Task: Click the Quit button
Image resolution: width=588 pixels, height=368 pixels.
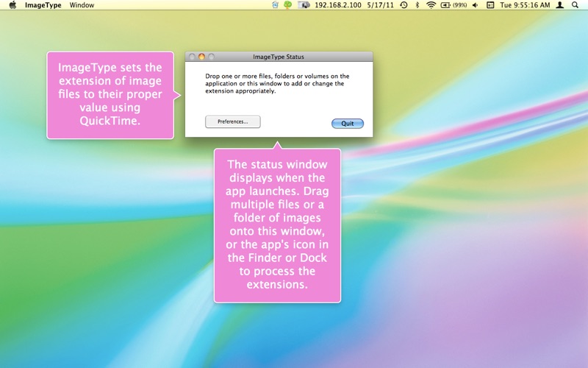Action: pyautogui.click(x=348, y=124)
